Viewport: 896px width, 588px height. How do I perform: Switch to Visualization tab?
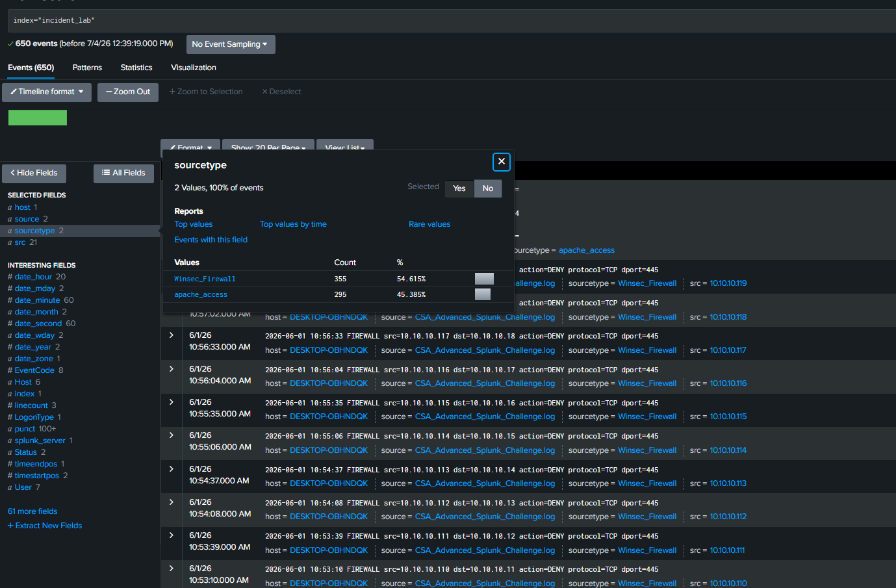pyautogui.click(x=194, y=68)
